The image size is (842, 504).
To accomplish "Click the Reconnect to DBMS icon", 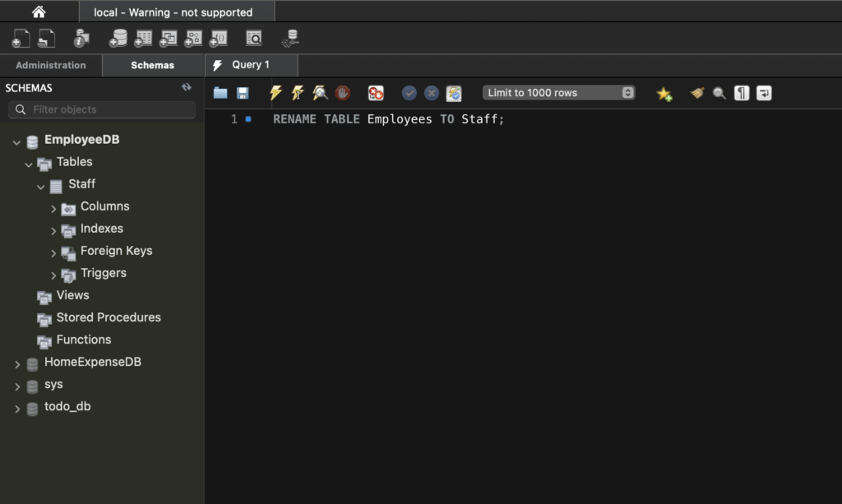I will pyautogui.click(x=290, y=38).
